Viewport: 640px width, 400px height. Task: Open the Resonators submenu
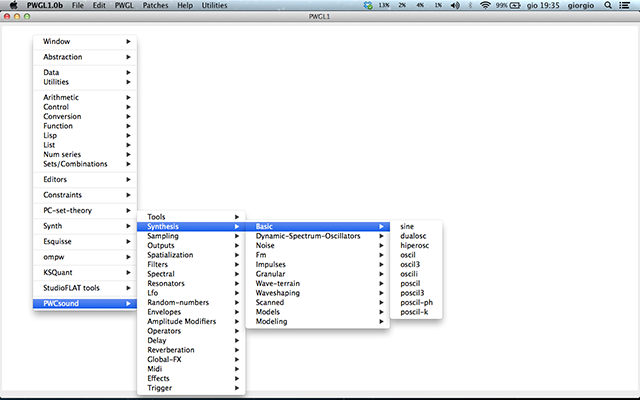[191, 283]
